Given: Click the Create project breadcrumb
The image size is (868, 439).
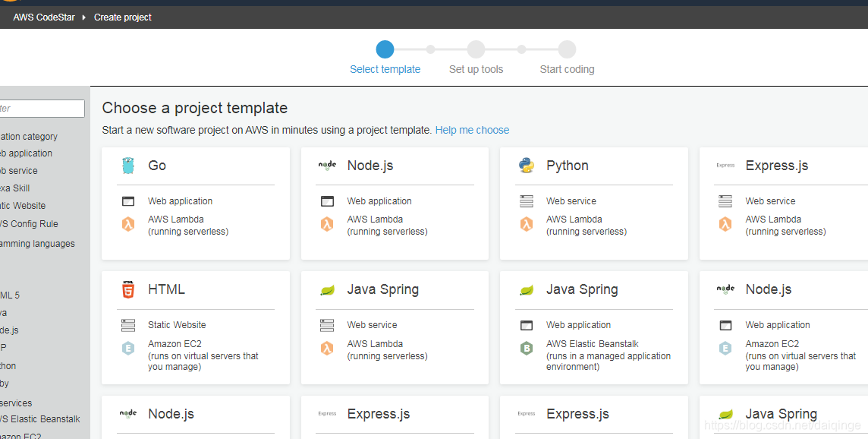Looking at the screenshot, I should [123, 17].
